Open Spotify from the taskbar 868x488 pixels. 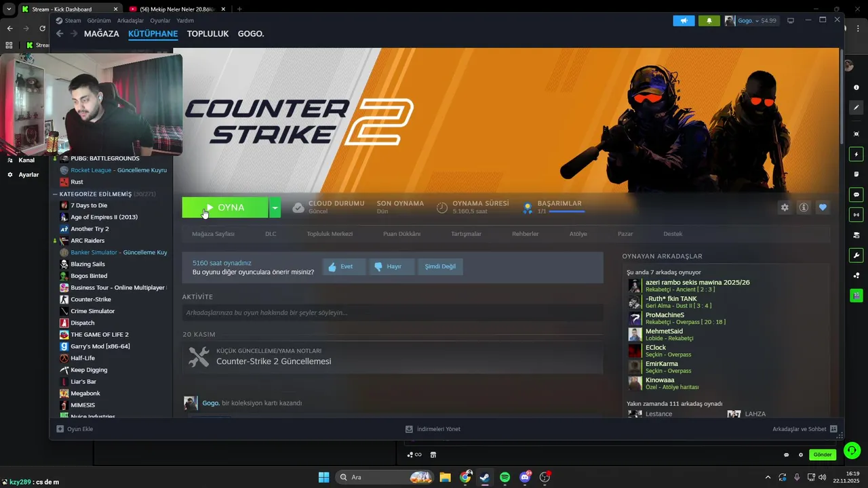[505, 477]
